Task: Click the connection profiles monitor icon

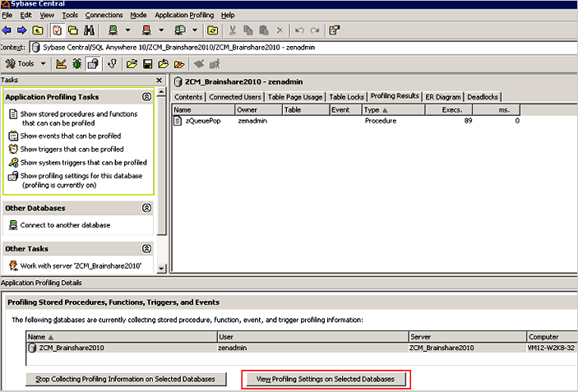Action: pyautogui.click(x=180, y=30)
